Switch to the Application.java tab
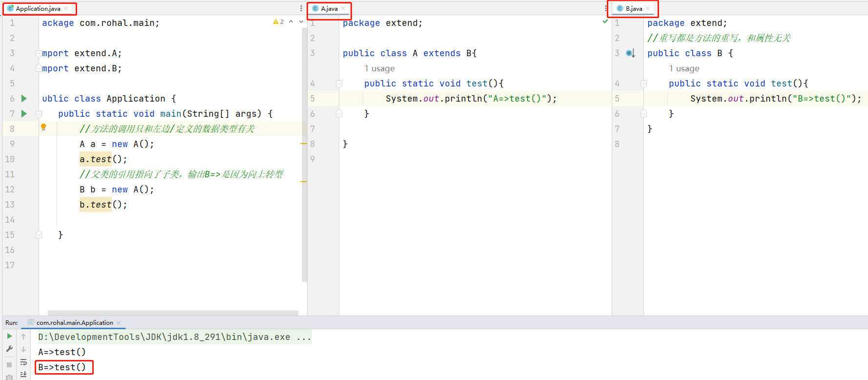The image size is (868, 380). pyautogui.click(x=38, y=8)
